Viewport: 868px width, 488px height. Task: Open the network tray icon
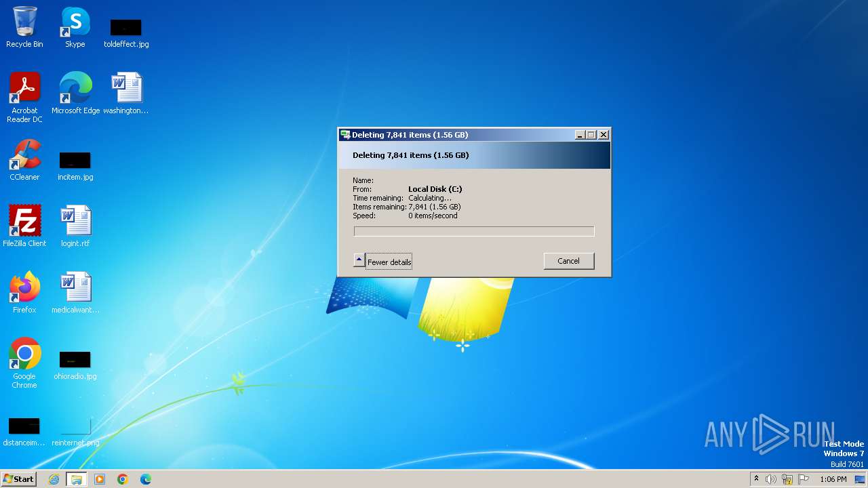click(787, 479)
